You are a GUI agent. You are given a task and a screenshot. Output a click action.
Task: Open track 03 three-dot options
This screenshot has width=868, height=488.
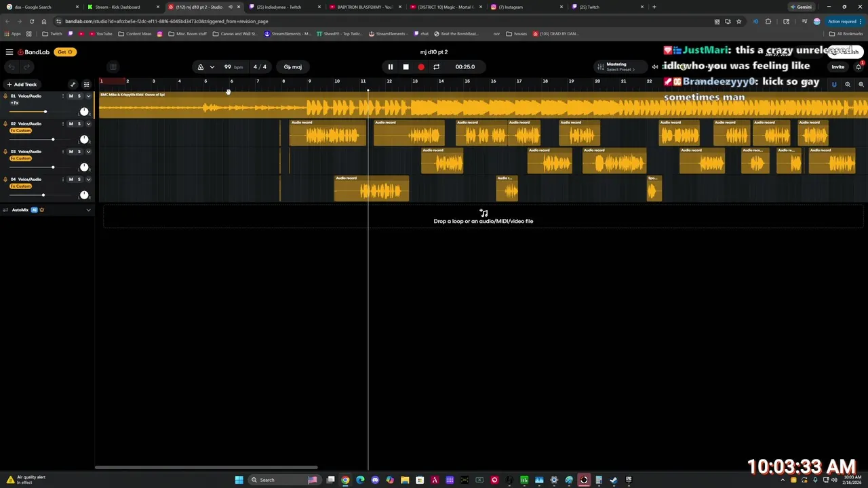tap(63, 152)
